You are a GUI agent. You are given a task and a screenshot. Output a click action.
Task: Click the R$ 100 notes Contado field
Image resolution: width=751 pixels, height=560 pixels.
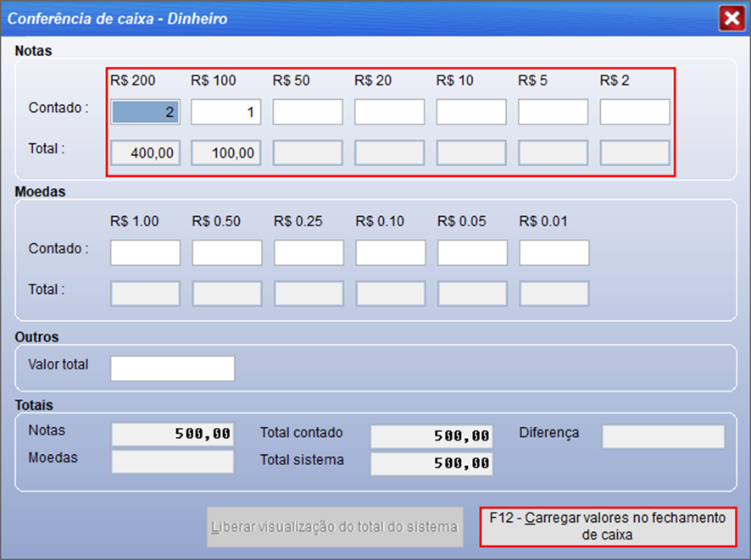(x=226, y=112)
